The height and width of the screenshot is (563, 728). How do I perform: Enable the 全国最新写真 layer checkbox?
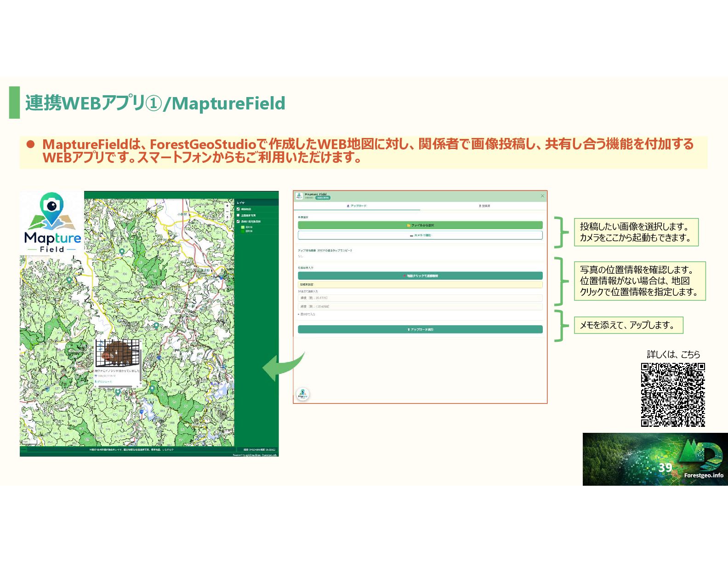pos(238,215)
